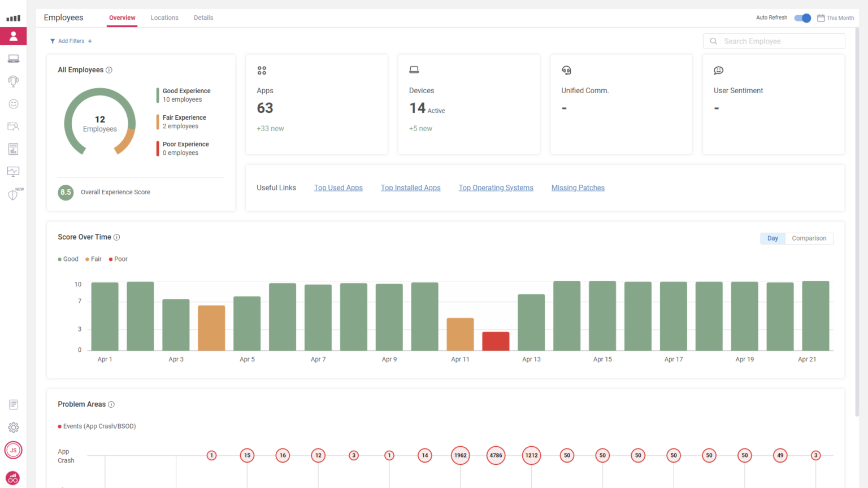Screen dimensions: 868x488
Task: Open the Top Used Apps link
Action: pyautogui.click(x=338, y=188)
